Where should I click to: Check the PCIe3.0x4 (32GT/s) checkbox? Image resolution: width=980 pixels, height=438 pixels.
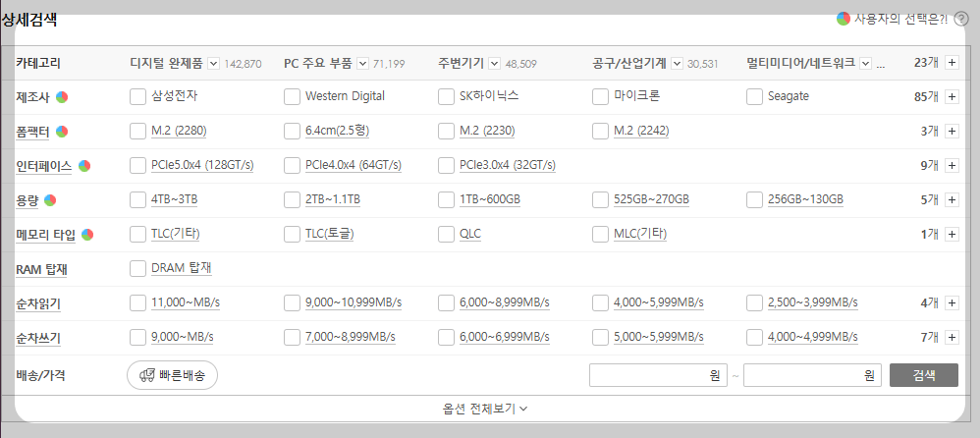[446, 166]
